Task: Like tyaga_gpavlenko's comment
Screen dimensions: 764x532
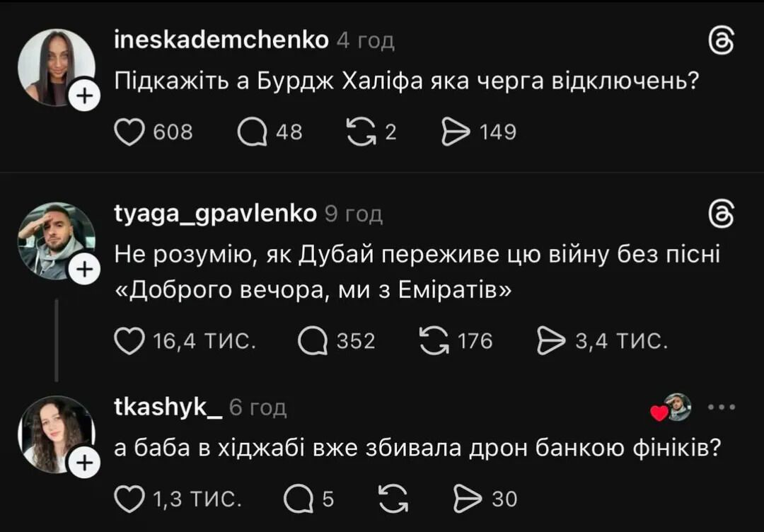Action: (x=130, y=340)
